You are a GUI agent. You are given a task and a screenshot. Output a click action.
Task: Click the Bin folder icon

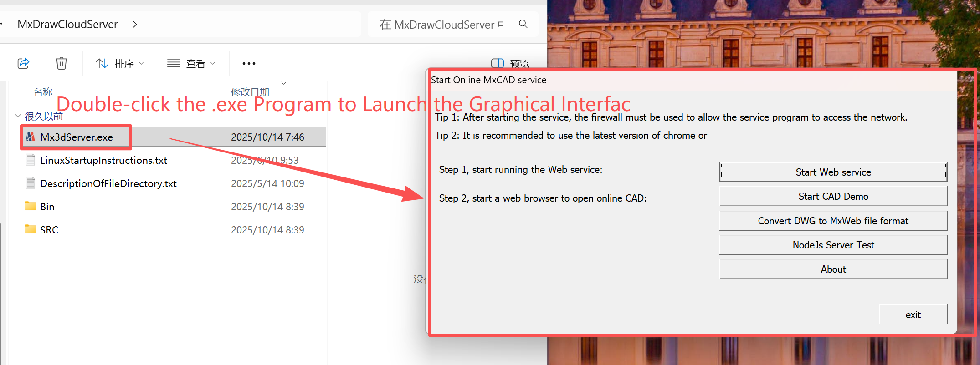point(31,206)
